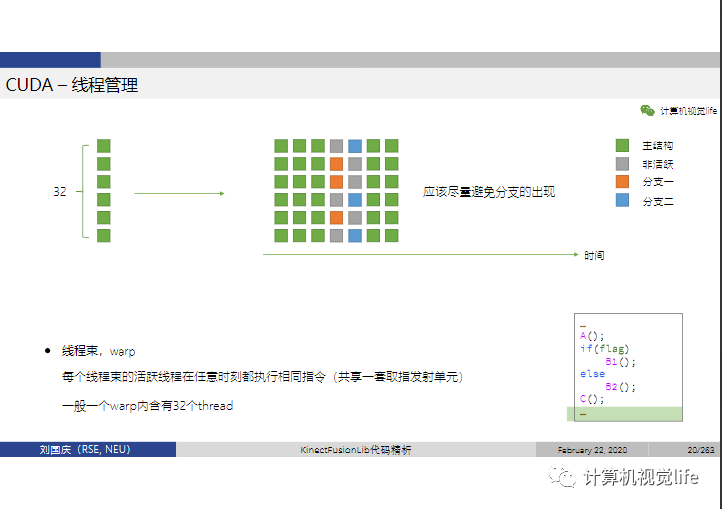Click the green legend swatch for 主结构
This screenshot has width=722, height=509.
[622, 145]
